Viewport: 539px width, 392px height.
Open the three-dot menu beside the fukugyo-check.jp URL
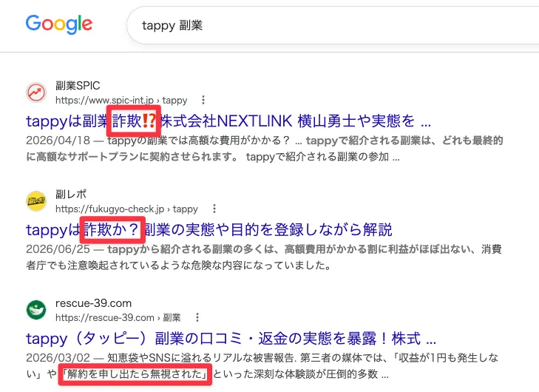click(x=214, y=209)
